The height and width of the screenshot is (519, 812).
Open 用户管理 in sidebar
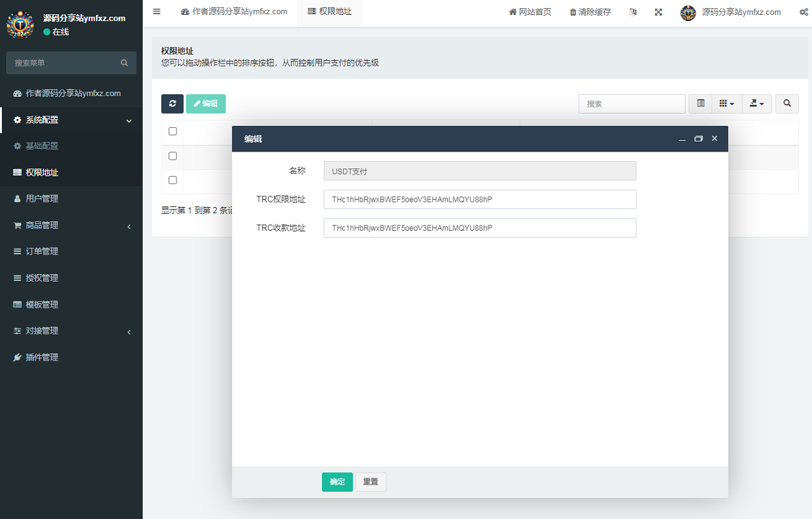(42, 199)
